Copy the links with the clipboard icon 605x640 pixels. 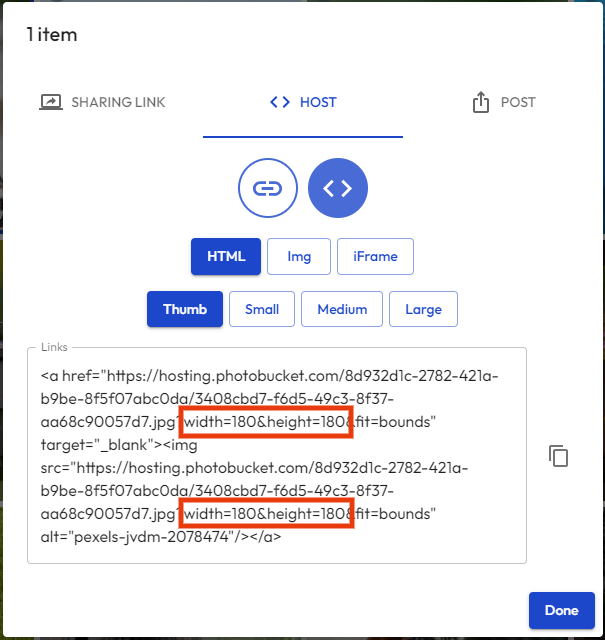click(x=558, y=456)
